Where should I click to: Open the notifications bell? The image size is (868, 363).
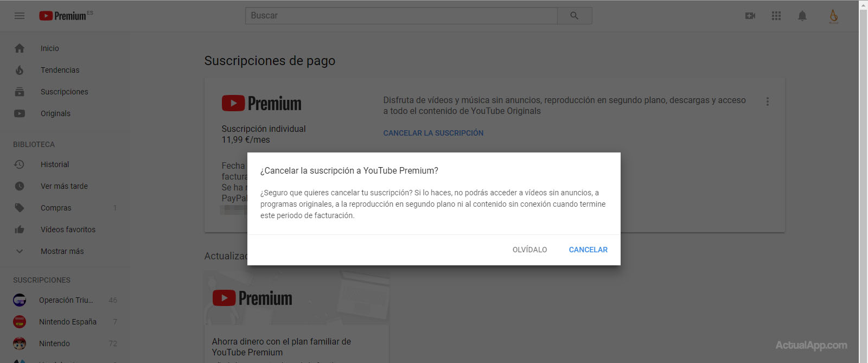point(802,16)
